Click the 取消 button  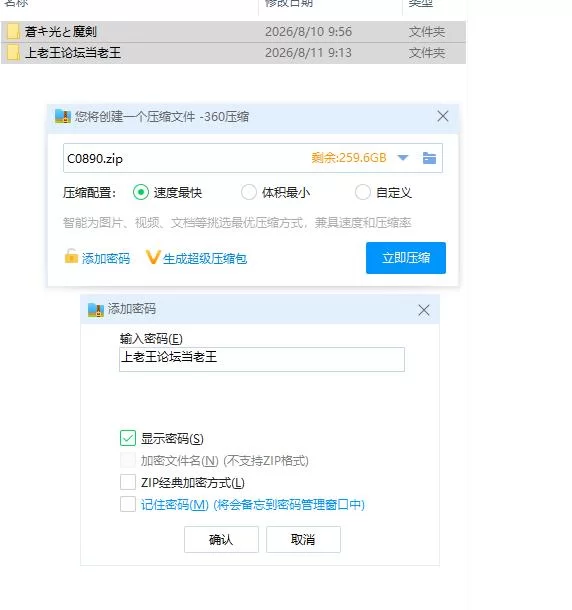pyautogui.click(x=303, y=539)
